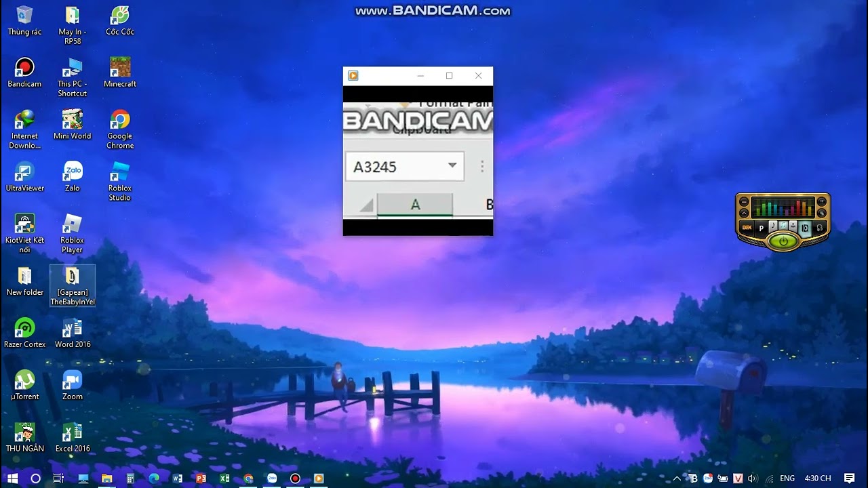Select the Zoom desktop icon
Screen dimensions: 868x488
click(x=72, y=385)
